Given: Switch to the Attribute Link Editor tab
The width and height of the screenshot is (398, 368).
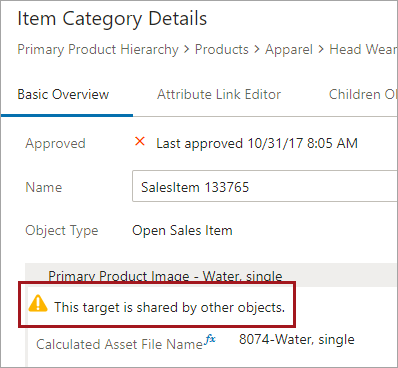Looking at the screenshot, I should click(219, 94).
